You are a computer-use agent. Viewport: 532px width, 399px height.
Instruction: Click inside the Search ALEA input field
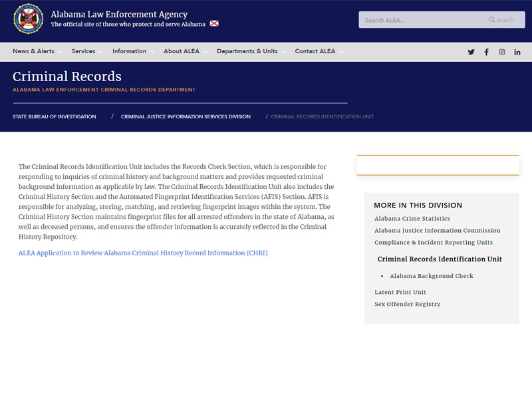pos(419,19)
